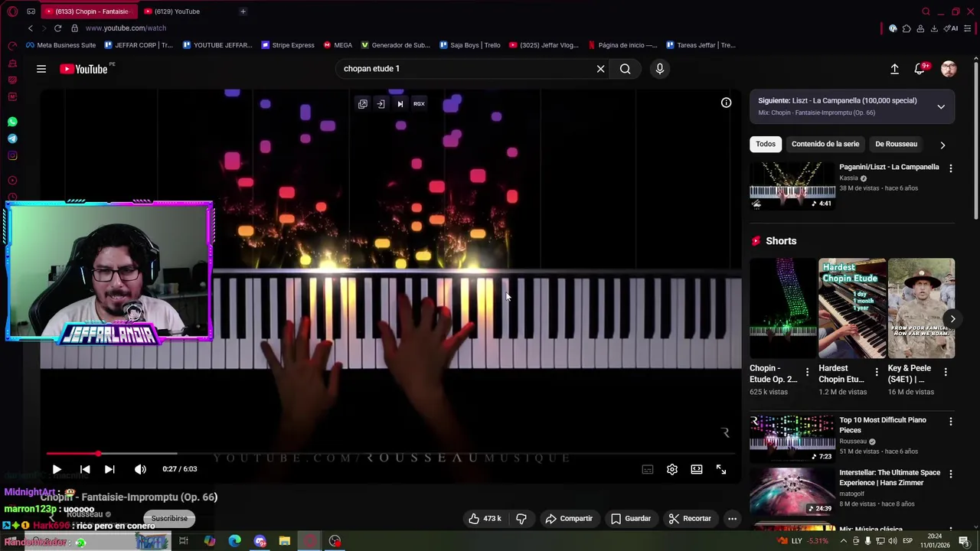Screen dimensions: 980x551
Task: Open La Campanella video thumbnail
Action: pyautogui.click(x=792, y=185)
